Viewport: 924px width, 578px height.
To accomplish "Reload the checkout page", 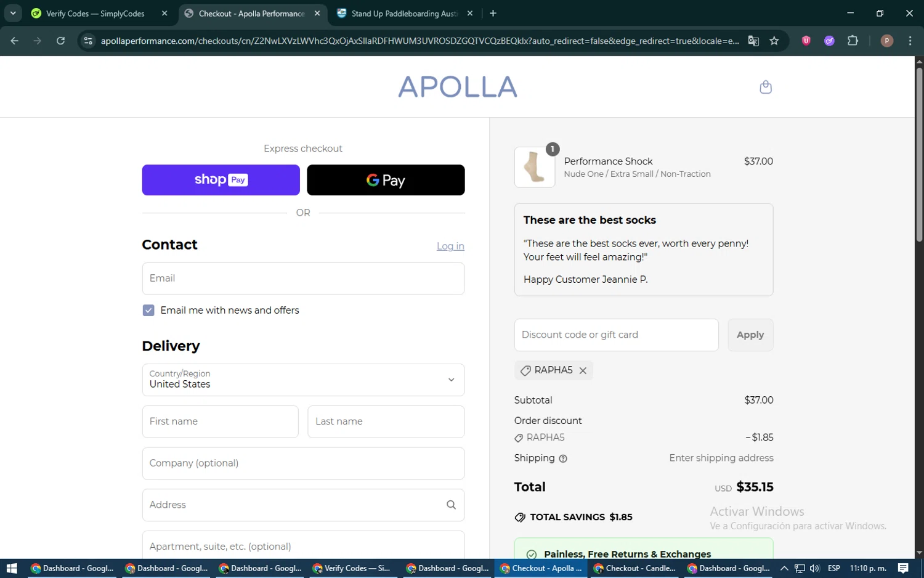I will point(60,41).
